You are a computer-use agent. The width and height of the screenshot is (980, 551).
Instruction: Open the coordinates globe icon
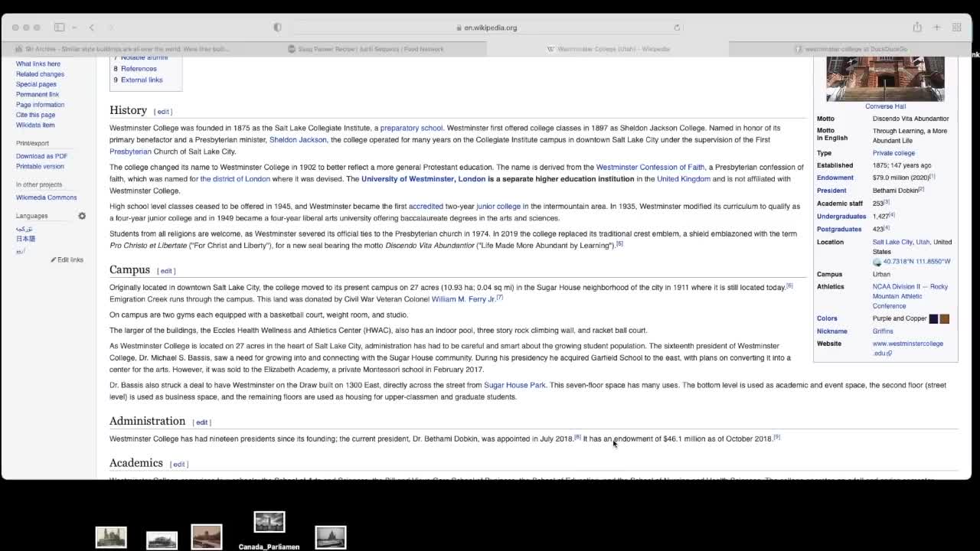(x=877, y=262)
